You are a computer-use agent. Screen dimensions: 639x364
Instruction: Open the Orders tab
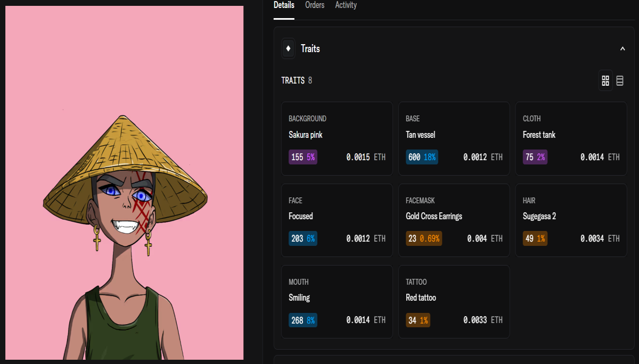point(315,5)
